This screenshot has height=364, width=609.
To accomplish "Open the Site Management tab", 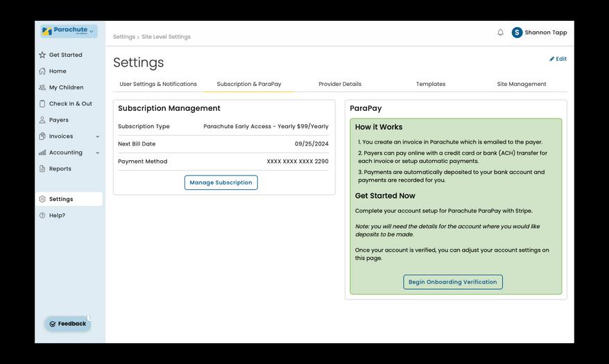I will (522, 84).
